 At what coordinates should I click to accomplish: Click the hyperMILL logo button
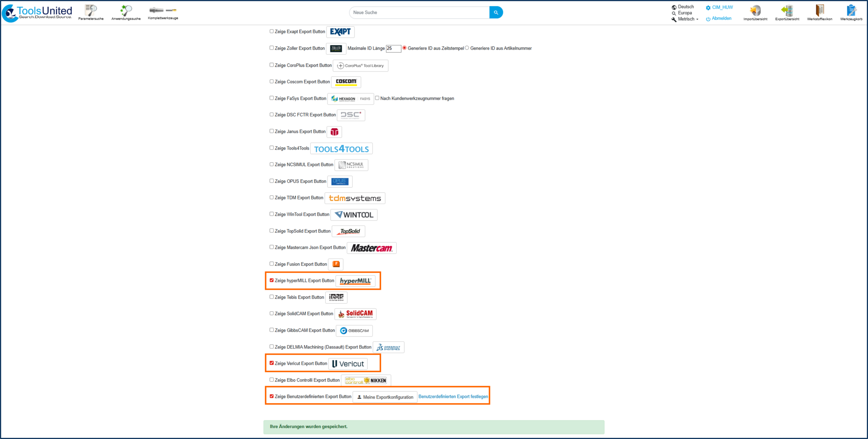[x=355, y=281]
